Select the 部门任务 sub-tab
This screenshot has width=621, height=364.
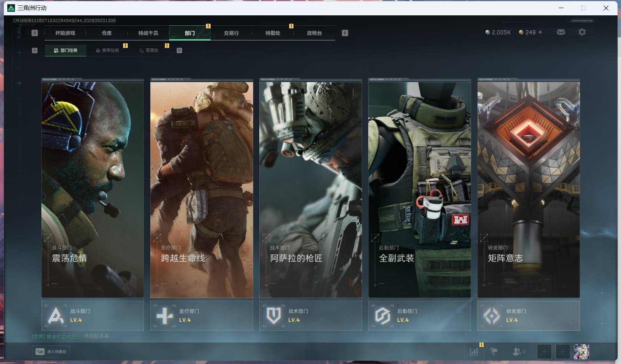66,50
